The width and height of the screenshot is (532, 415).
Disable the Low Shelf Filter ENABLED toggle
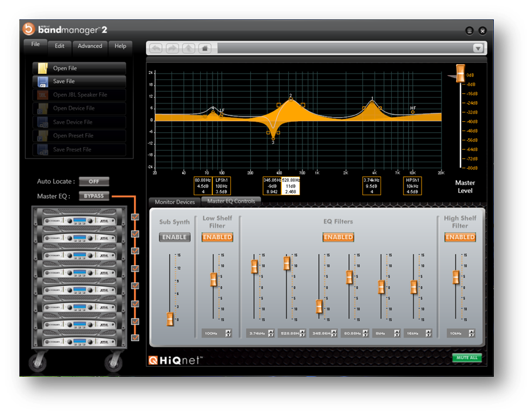[217, 237]
